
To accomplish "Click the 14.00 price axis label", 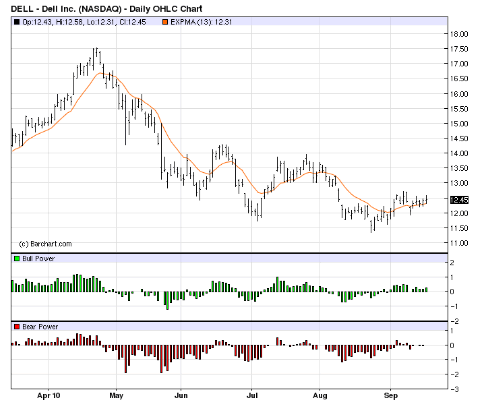I will (x=459, y=154).
